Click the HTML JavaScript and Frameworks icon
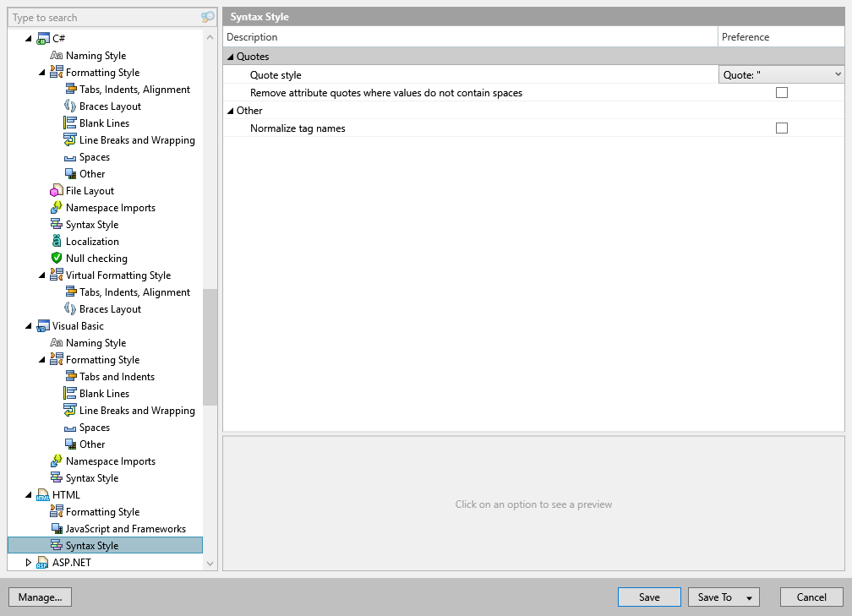852x616 pixels. point(57,529)
